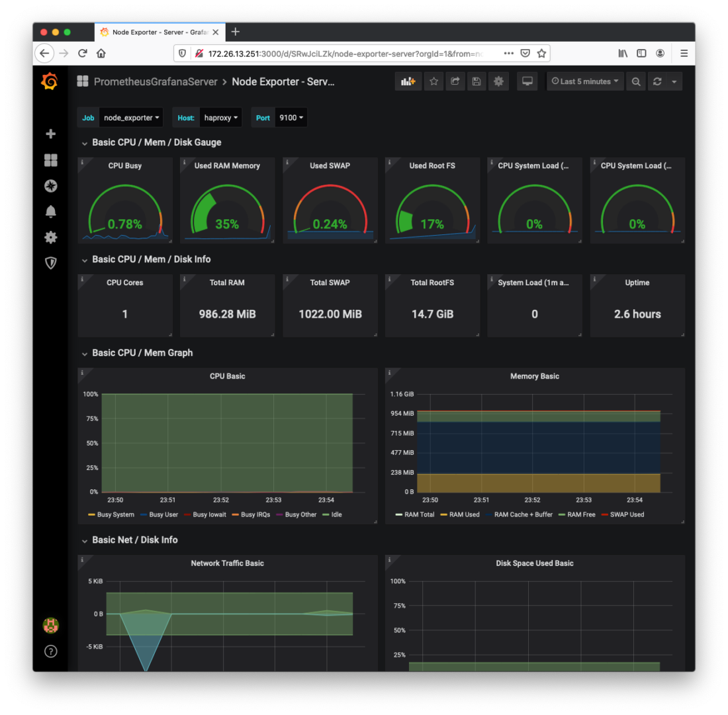728x715 pixels.
Task: Click the browser address bar
Action: (331, 54)
